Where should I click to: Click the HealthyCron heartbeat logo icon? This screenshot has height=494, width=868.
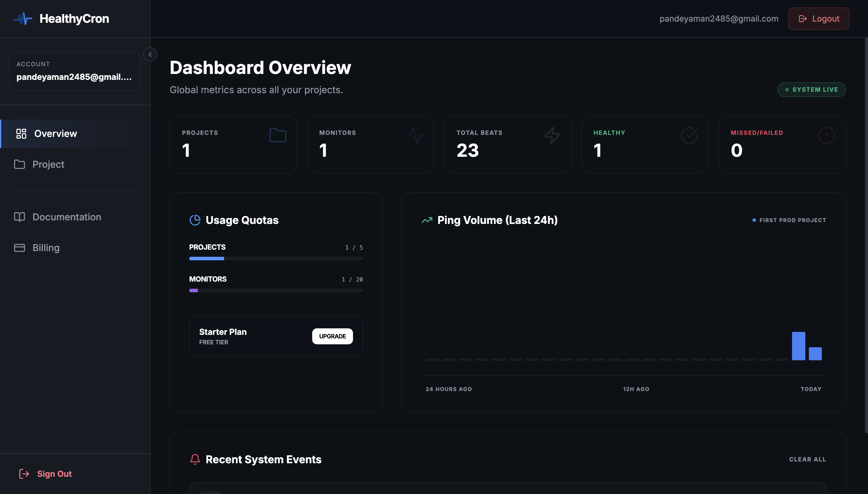click(x=22, y=19)
